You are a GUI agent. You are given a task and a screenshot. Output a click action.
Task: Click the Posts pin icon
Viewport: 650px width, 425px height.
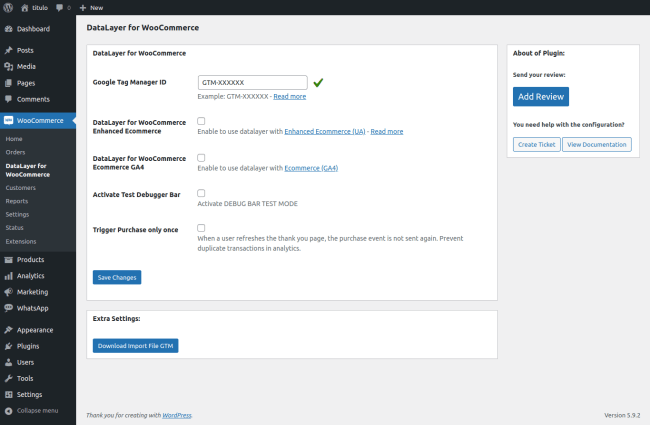(8, 50)
